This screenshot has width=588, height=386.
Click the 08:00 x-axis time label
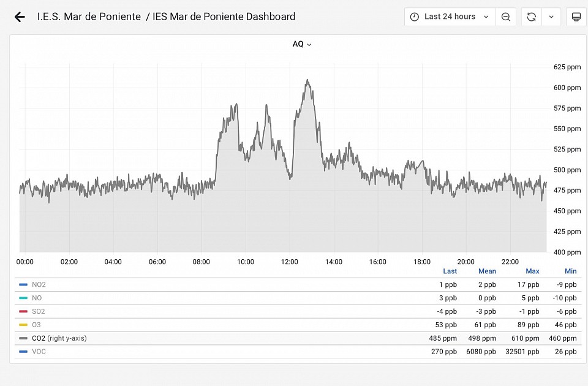pyautogui.click(x=202, y=262)
